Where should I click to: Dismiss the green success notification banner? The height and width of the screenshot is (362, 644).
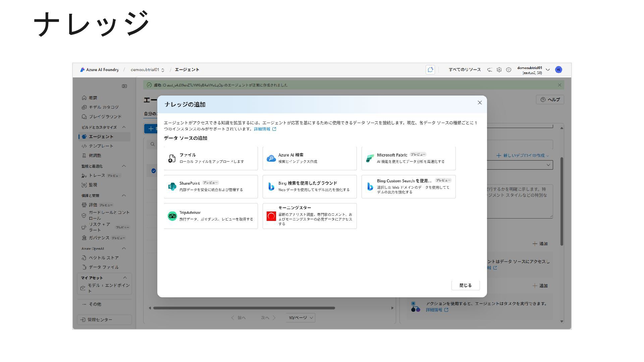click(559, 85)
